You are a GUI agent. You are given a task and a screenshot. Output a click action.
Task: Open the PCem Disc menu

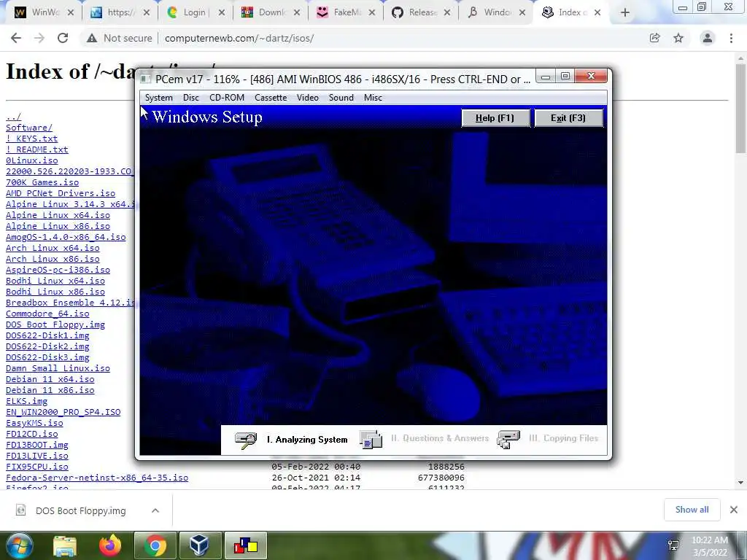(190, 98)
